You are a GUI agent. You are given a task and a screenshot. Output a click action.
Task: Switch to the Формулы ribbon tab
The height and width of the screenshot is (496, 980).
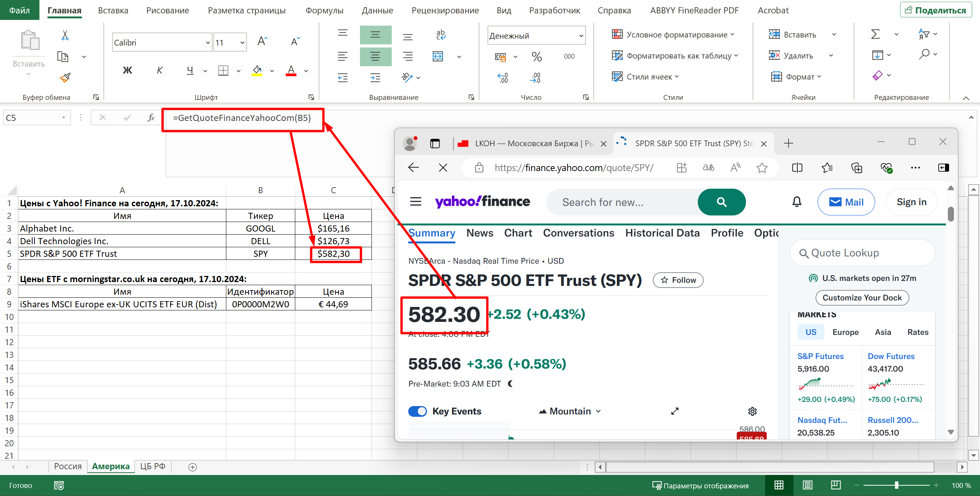pyautogui.click(x=324, y=10)
